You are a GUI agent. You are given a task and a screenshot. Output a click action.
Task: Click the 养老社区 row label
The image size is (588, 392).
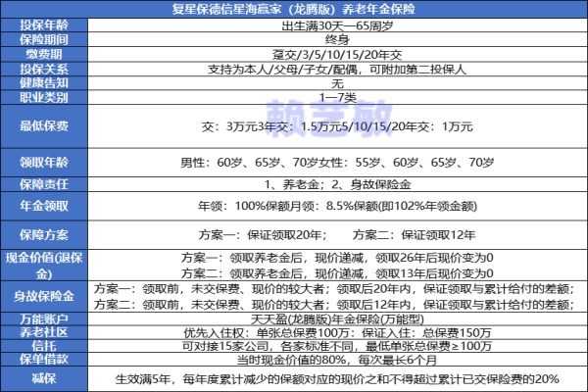(x=44, y=332)
